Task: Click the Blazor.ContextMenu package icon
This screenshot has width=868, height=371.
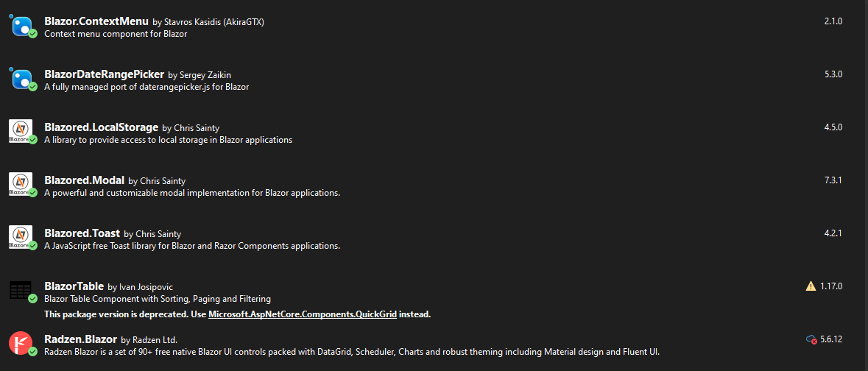Action: (22, 26)
